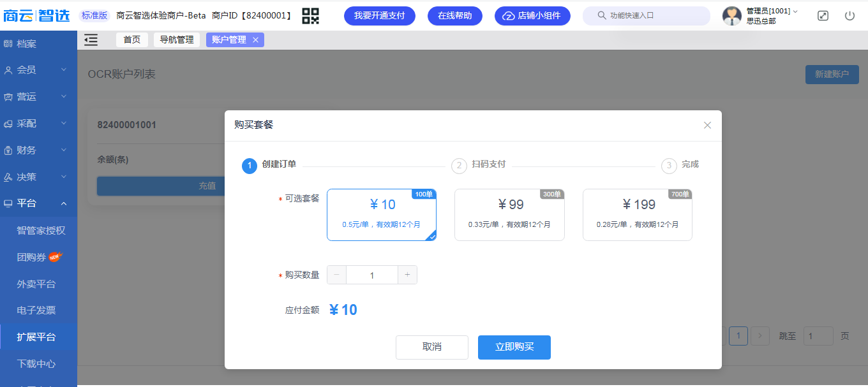The height and width of the screenshot is (387, 868).
Task: Collapse the sidebar with the menu-fold icon
Action: pyautogui.click(x=91, y=40)
